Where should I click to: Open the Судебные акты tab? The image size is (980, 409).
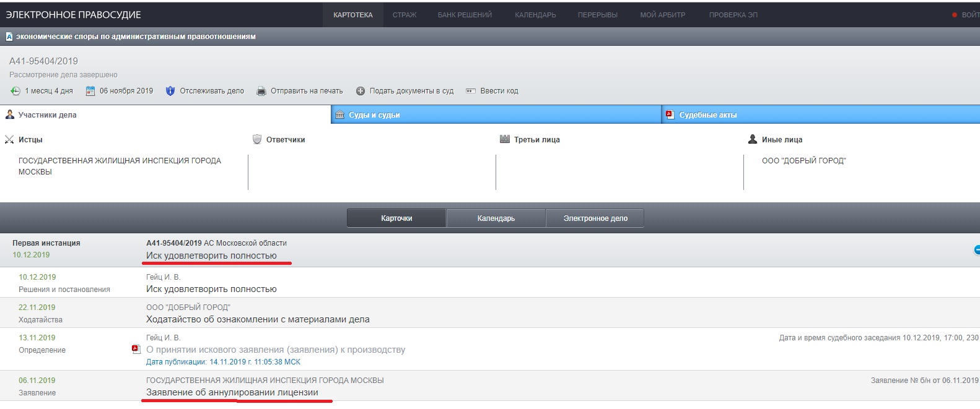click(707, 115)
